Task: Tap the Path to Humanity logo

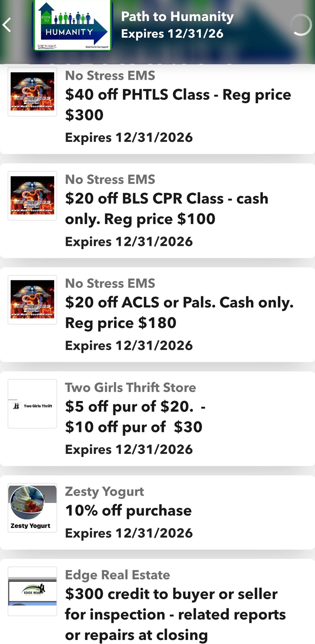Action: point(73,26)
